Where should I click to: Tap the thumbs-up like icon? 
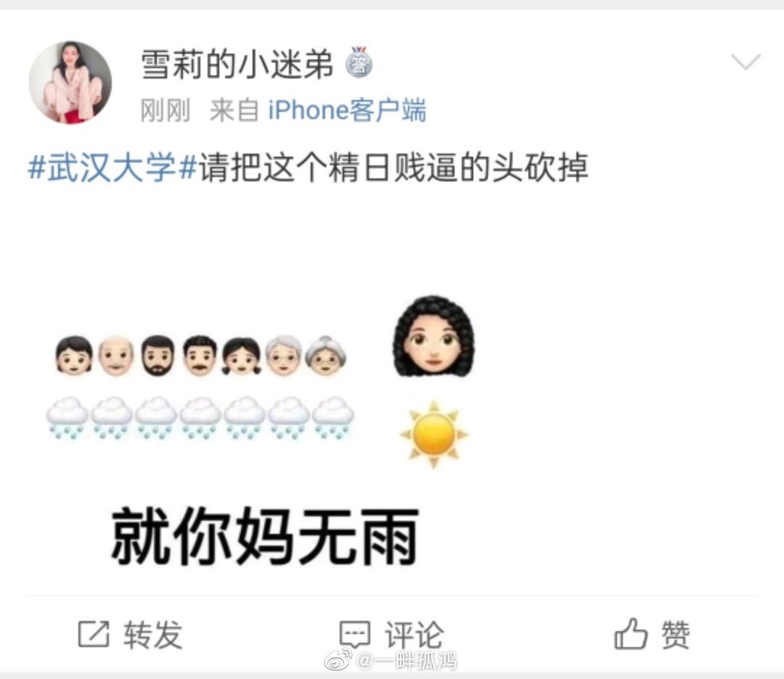click(631, 633)
